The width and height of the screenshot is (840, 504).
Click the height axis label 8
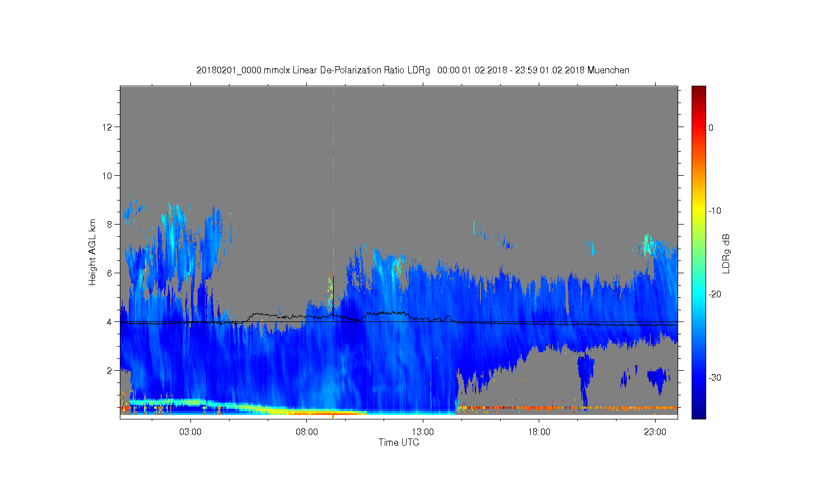click(x=110, y=225)
